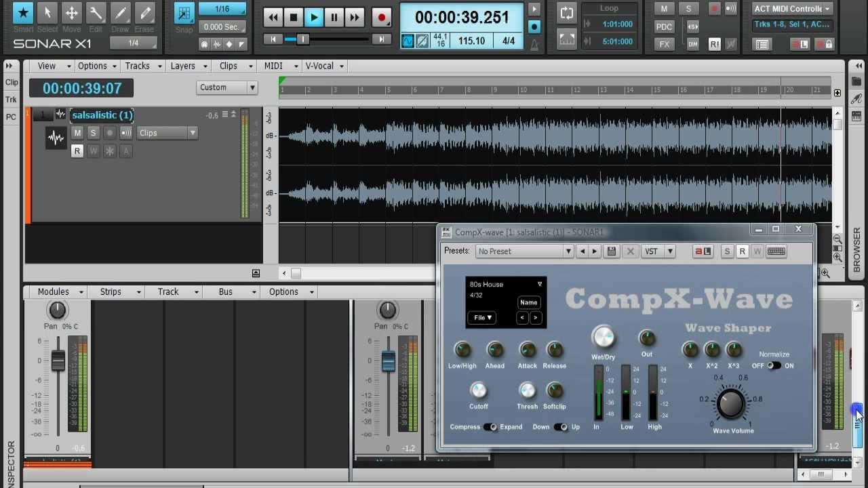Arm the transport Record button
This screenshot has height=488, width=868.
point(381,18)
